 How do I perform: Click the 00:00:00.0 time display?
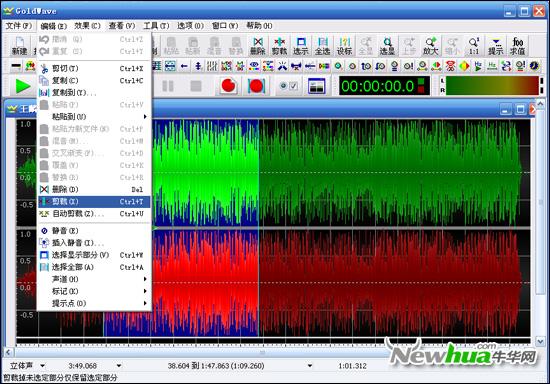pyautogui.click(x=384, y=86)
